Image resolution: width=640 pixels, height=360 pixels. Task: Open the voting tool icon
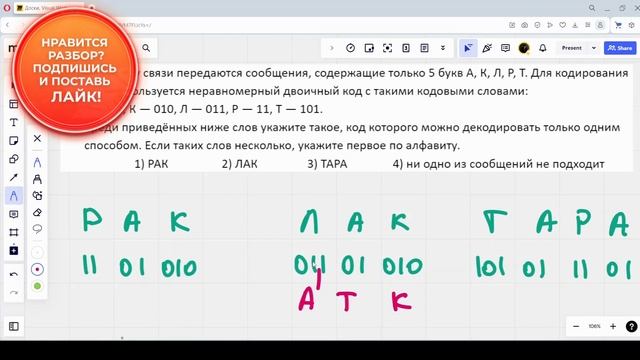406,48
